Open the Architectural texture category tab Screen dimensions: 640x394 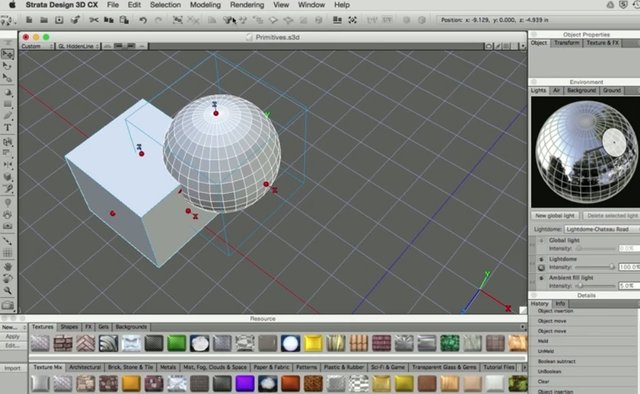85,367
